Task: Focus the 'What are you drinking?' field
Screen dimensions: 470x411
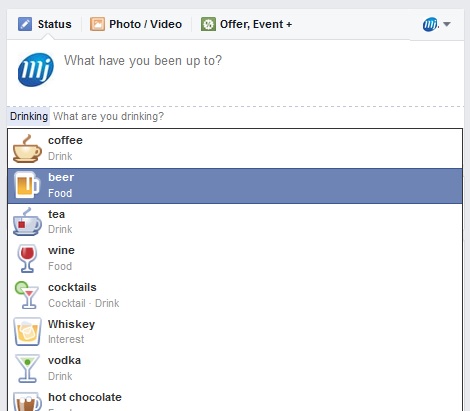Action: point(256,116)
